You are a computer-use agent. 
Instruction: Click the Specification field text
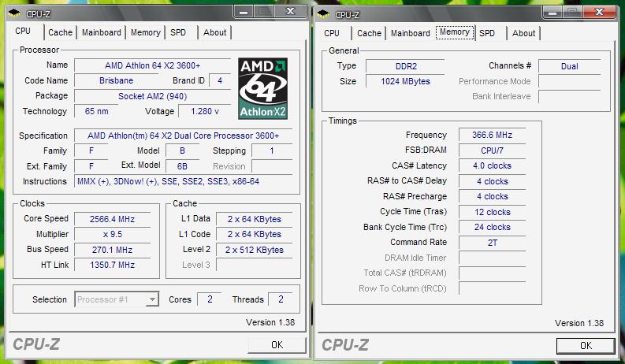(x=184, y=136)
